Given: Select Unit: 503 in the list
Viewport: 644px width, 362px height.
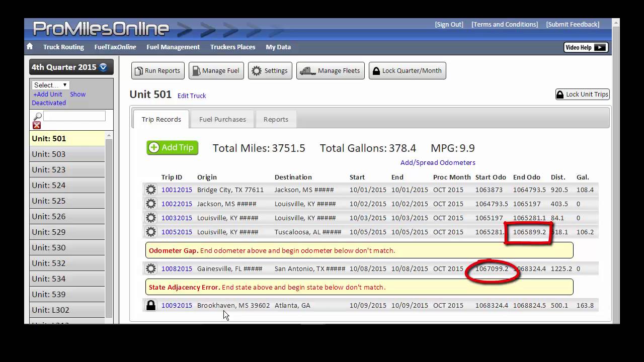Looking at the screenshot, I should click(x=67, y=154).
